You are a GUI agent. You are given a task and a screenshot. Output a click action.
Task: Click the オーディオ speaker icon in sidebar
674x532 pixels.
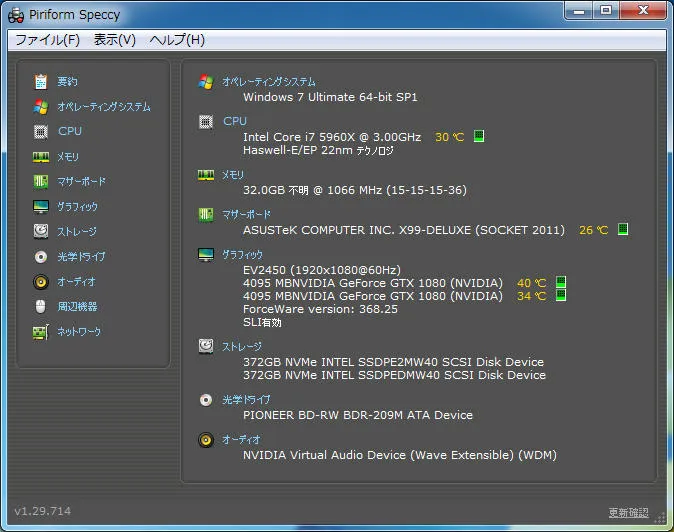click(x=41, y=282)
